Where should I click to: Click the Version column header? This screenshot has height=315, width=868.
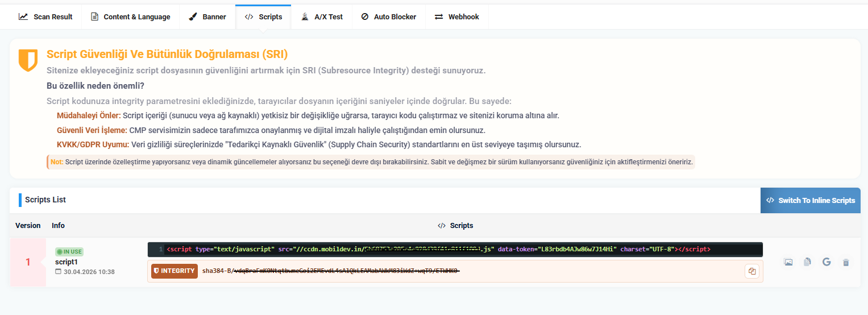(28, 226)
